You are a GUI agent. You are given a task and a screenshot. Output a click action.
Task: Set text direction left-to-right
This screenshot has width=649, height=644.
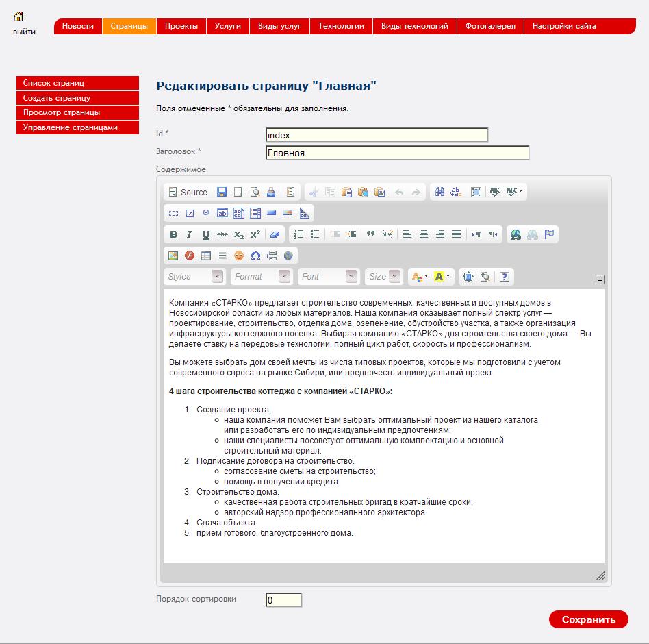476,234
